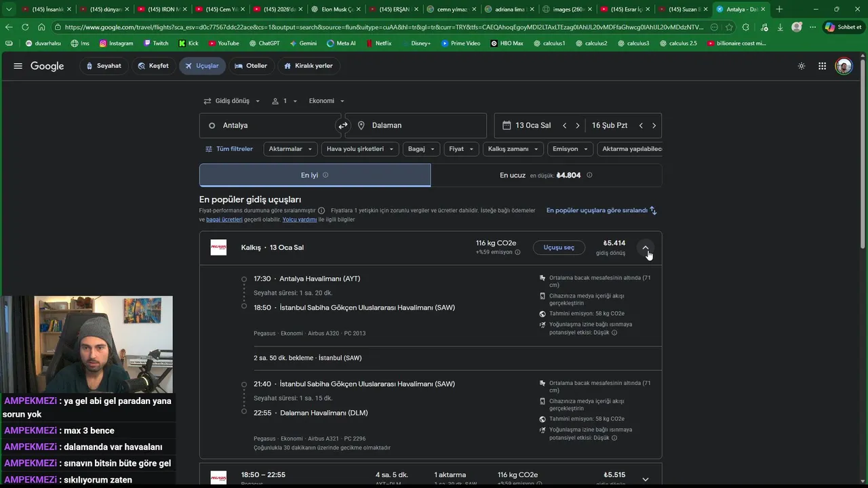Image resolution: width=868 pixels, height=488 pixels.
Task: Open Tüm filtreler all filters button
Action: tap(229, 149)
